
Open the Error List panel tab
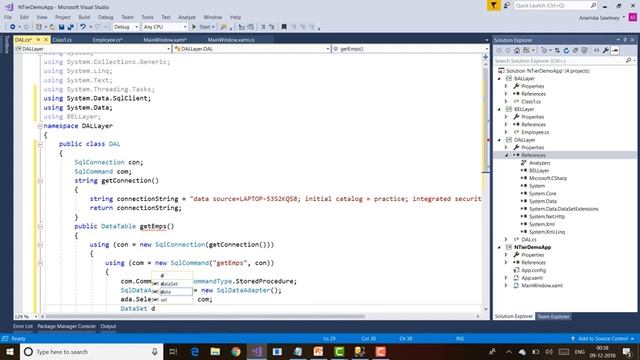22,326
